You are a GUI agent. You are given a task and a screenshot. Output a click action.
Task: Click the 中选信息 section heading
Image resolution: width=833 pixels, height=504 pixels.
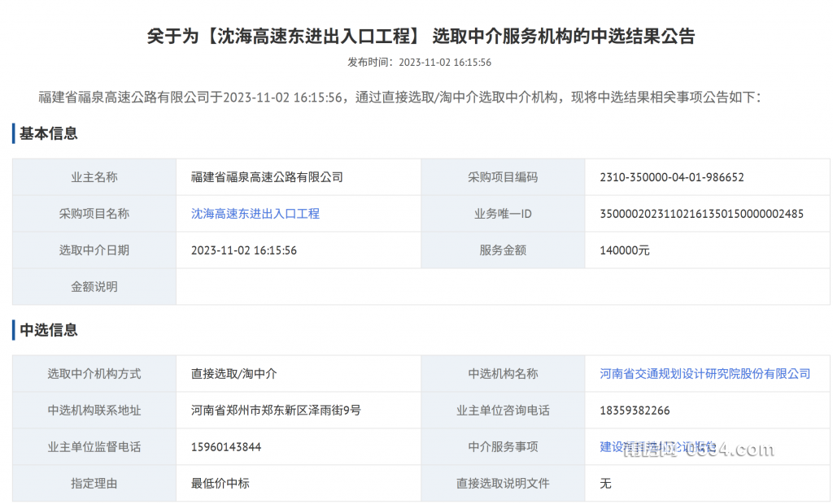tap(48, 330)
